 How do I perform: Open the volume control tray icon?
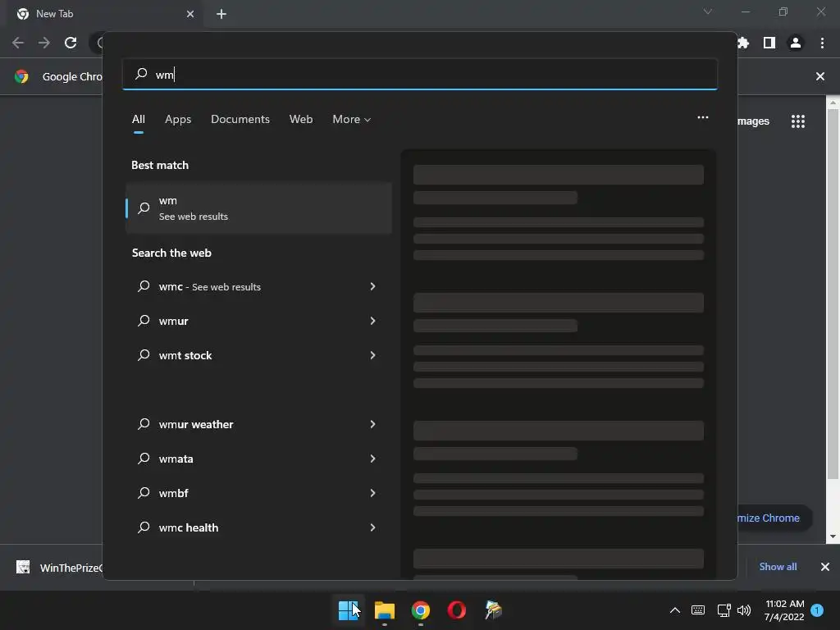(x=743, y=610)
